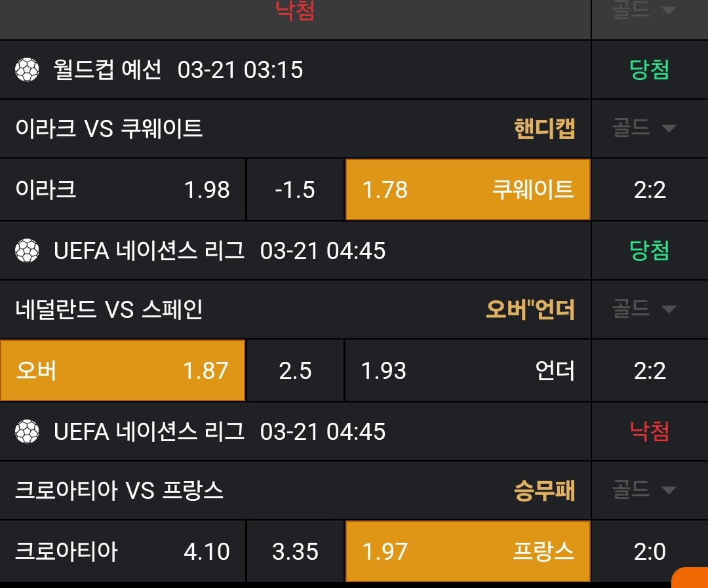Viewport: 708px width, 588px height.
Task: Click soccer ball icon beside 월드컵 예선
Action: (x=27, y=69)
